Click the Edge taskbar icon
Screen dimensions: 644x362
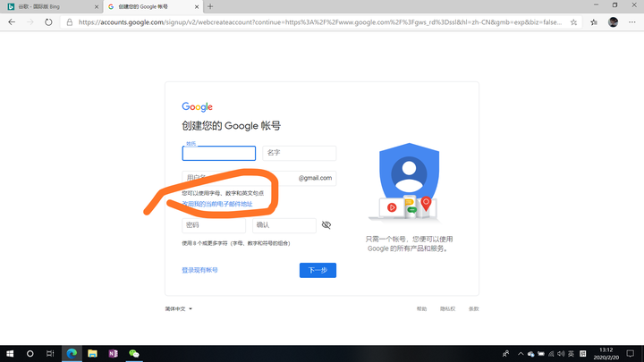click(72, 353)
